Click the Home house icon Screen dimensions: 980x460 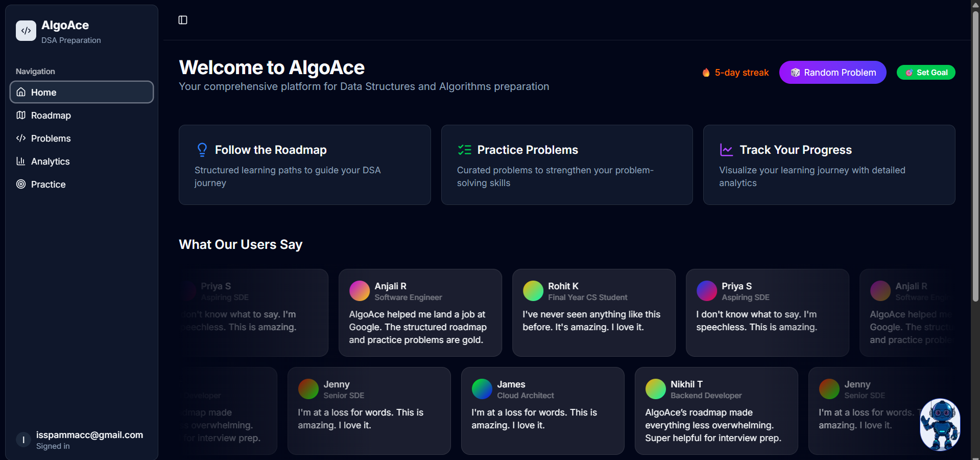[x=21, y=92]
